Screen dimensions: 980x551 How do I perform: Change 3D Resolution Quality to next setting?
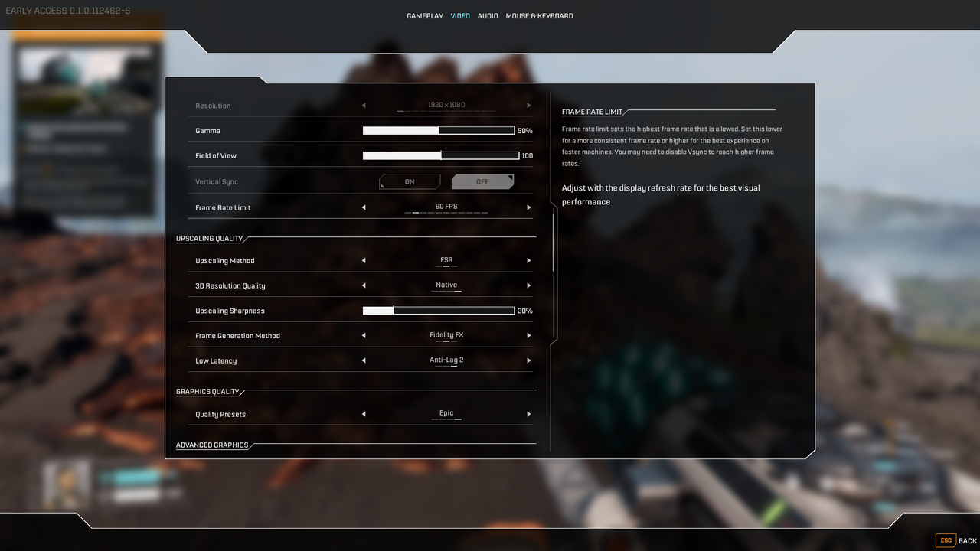pos(528,285)
